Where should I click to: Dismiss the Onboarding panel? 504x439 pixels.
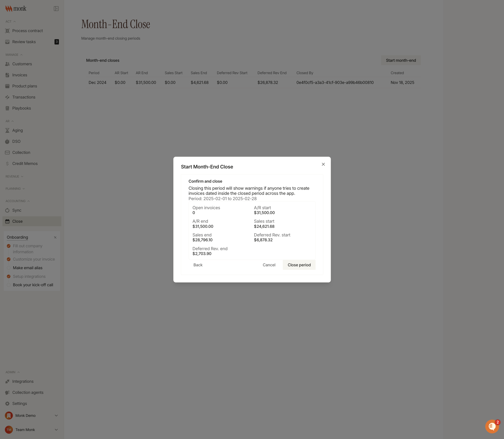click(x=55, y=237)
